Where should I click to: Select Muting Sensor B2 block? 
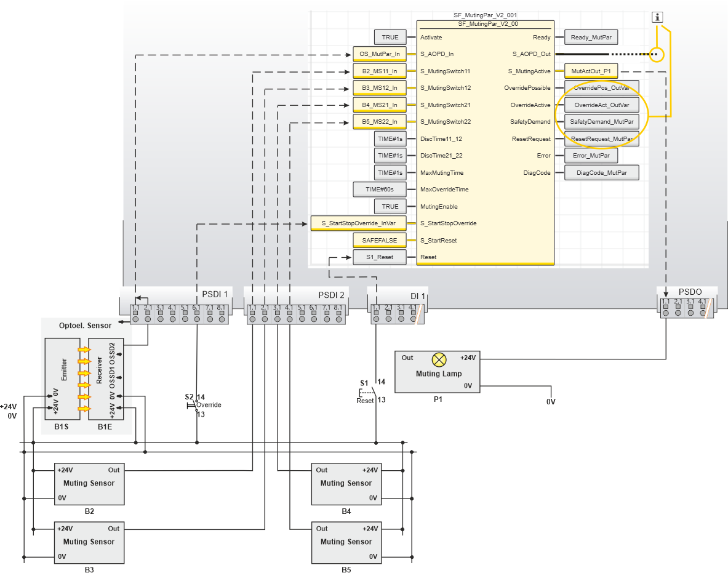point(89,483)
